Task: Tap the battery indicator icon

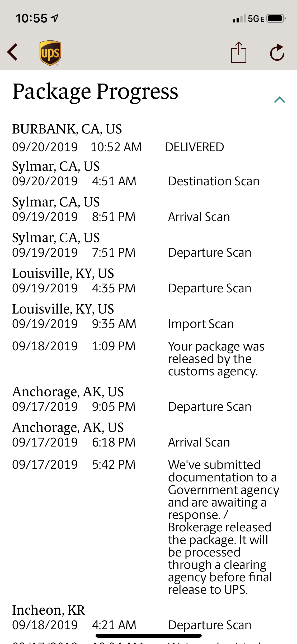Action: [276, 18]
